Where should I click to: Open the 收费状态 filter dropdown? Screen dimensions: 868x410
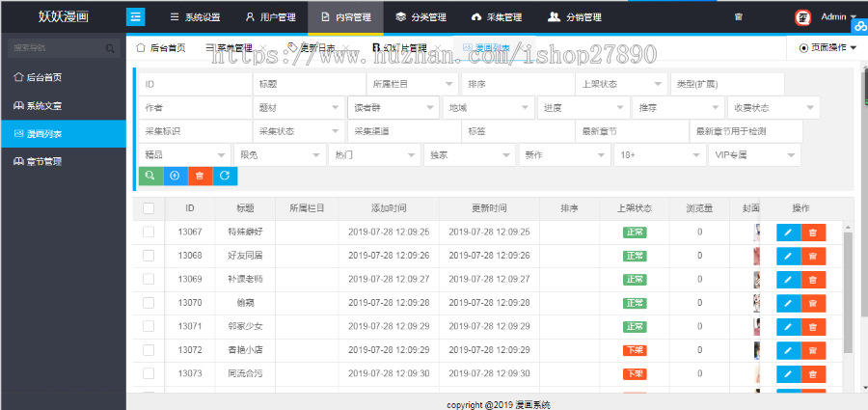[774, 107]
